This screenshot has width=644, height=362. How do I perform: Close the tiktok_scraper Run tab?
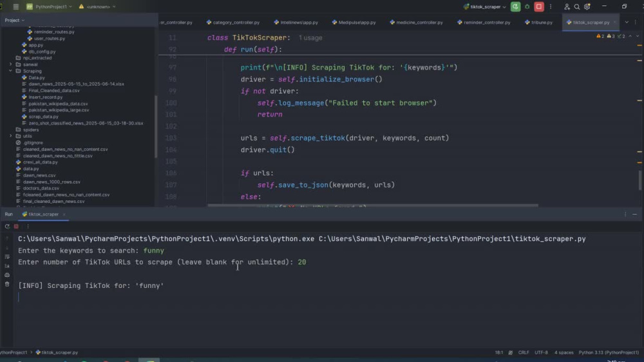[x=64, y=214]
